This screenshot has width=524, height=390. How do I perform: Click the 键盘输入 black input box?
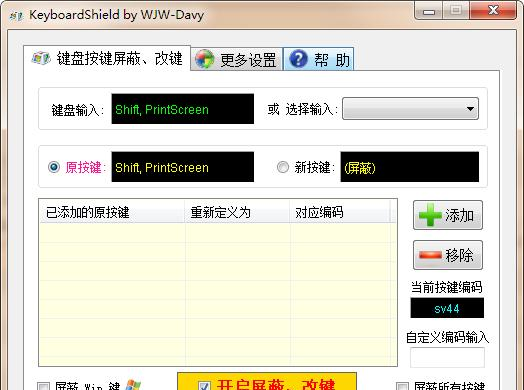pos(183,109)
